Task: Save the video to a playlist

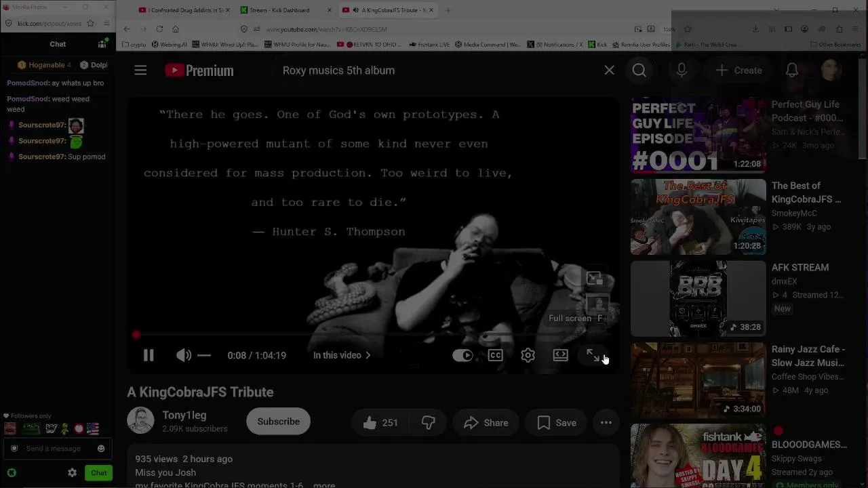Action: click(557, 423)
